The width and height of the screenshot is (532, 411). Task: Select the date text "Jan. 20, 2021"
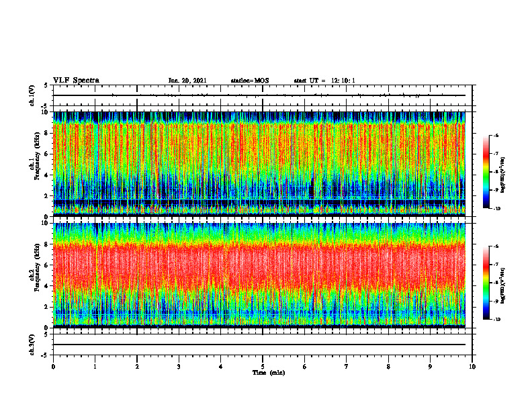point(187,81)
